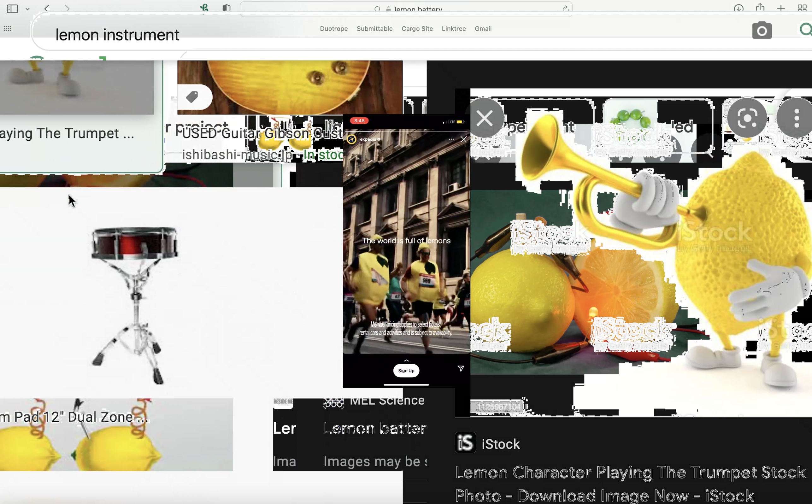This screenshot has height=504, width=812.
Task: Close the image preview with X button
Action: (484, 118)
